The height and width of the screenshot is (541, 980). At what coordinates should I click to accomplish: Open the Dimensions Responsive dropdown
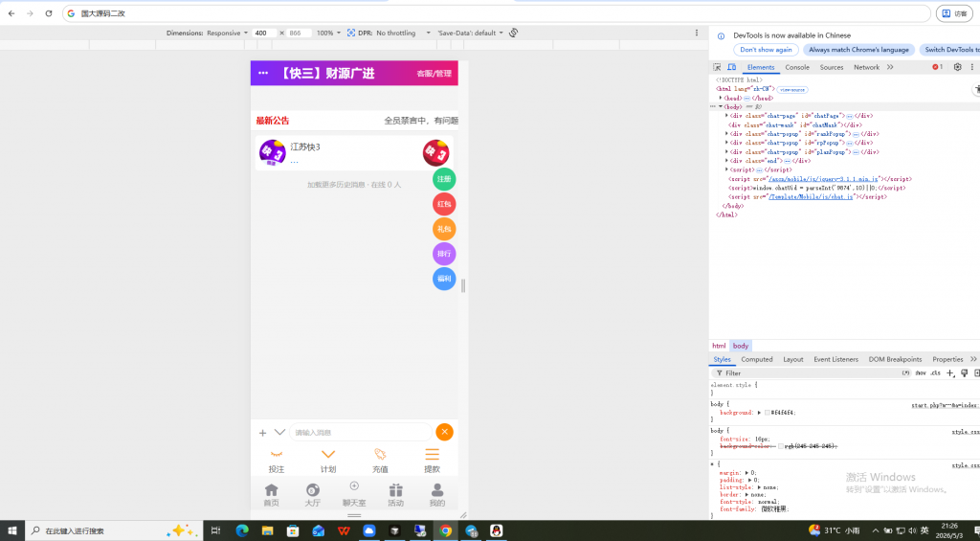click(x=228, y=33)
